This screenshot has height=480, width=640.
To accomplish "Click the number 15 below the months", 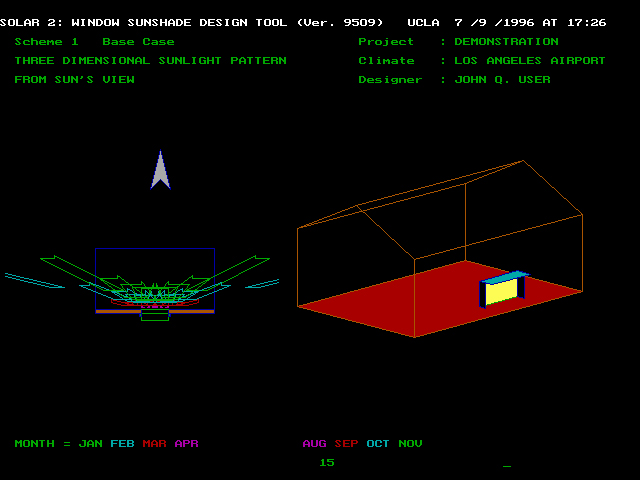I will tap(327, 462).
